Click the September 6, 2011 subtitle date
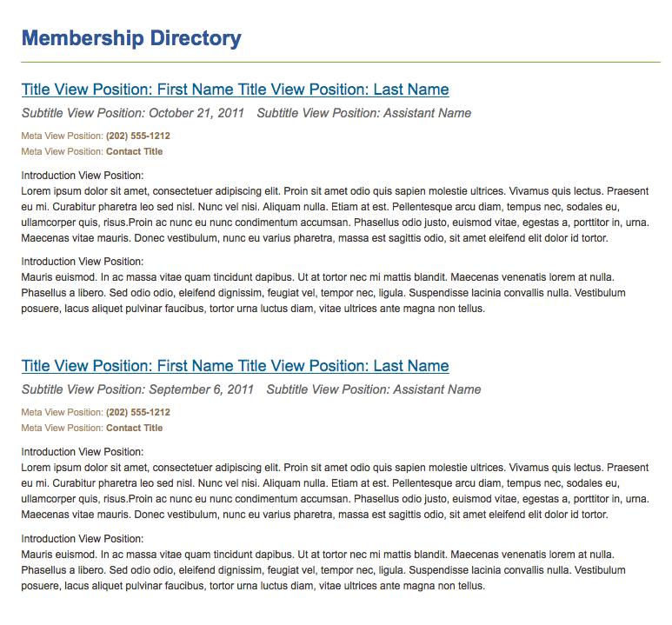Screen dimensions: 672x625 coord(201,389)
